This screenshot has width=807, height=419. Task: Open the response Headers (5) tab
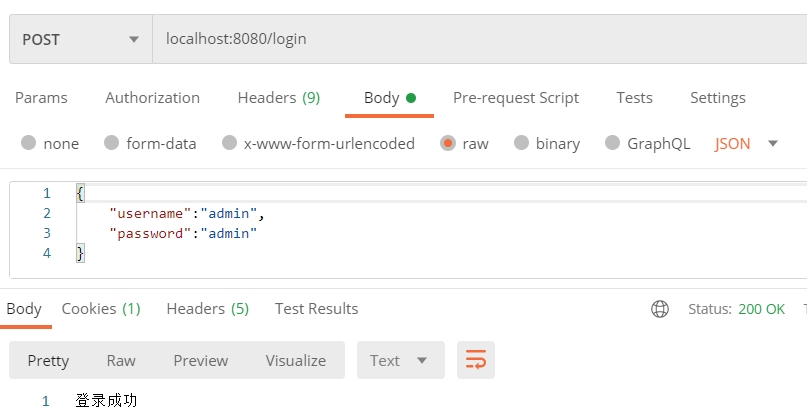click(208, 309)
